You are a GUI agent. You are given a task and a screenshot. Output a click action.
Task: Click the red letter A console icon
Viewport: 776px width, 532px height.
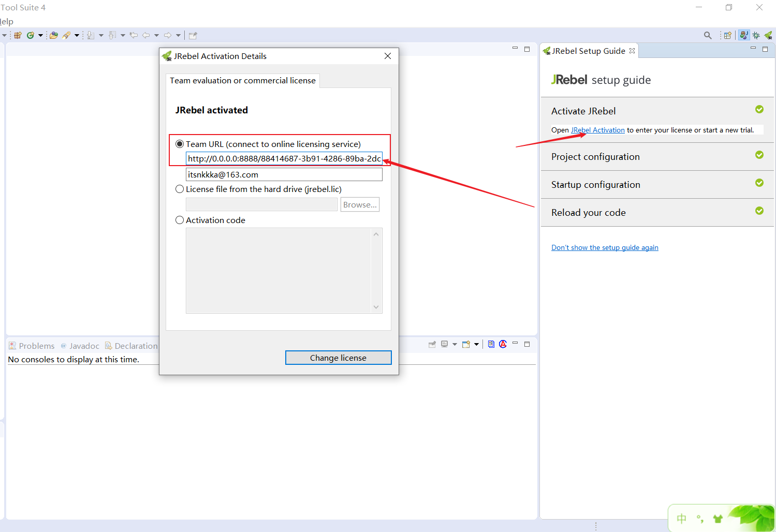point(503,344)
